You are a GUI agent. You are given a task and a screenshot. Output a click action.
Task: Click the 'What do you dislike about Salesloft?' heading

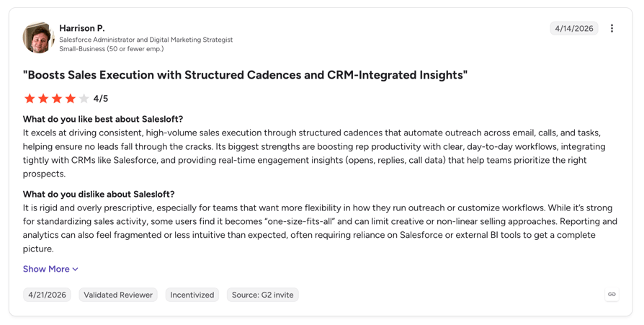click(x=99, y=194)
